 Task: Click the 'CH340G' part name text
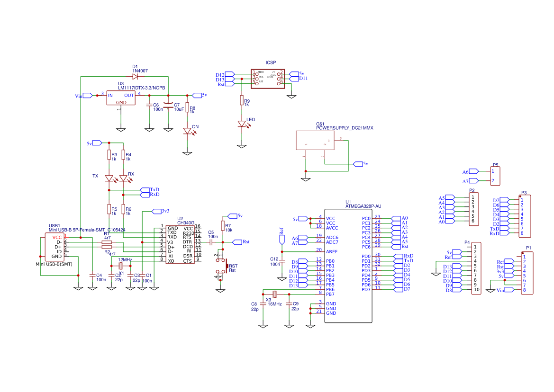[186, 223]
